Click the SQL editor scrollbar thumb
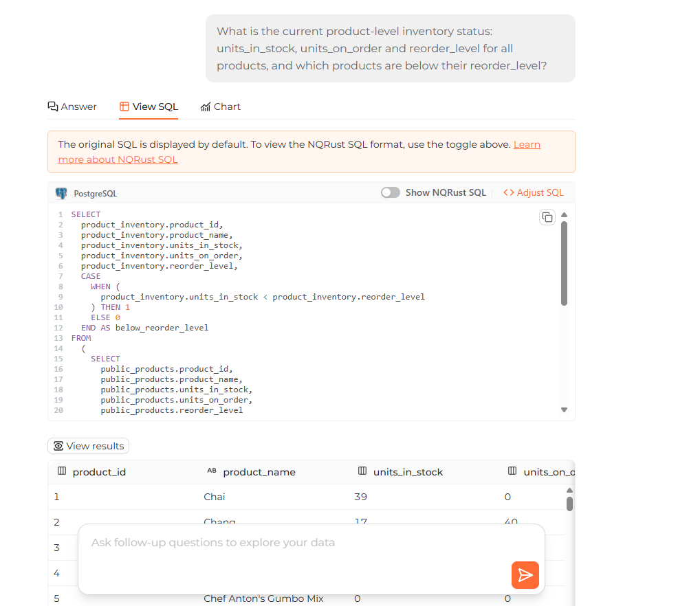Viewport: 700px width, 606px height. (x=565, y=264)
